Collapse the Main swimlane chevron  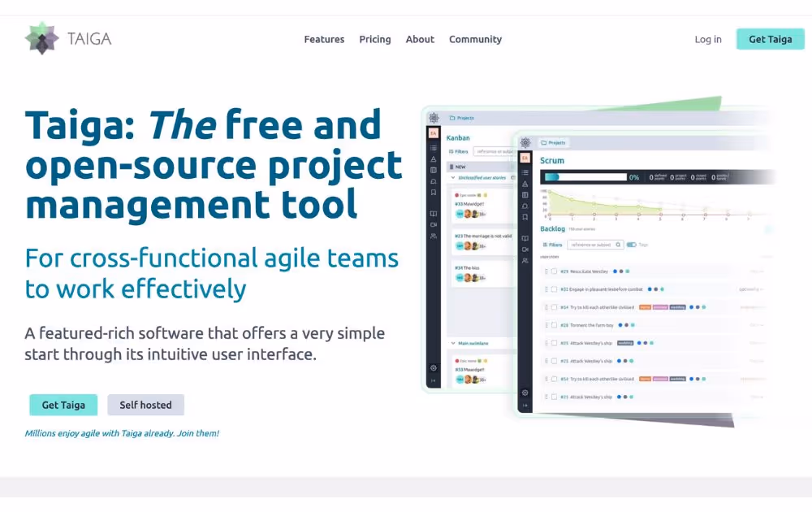pos(452,343)
